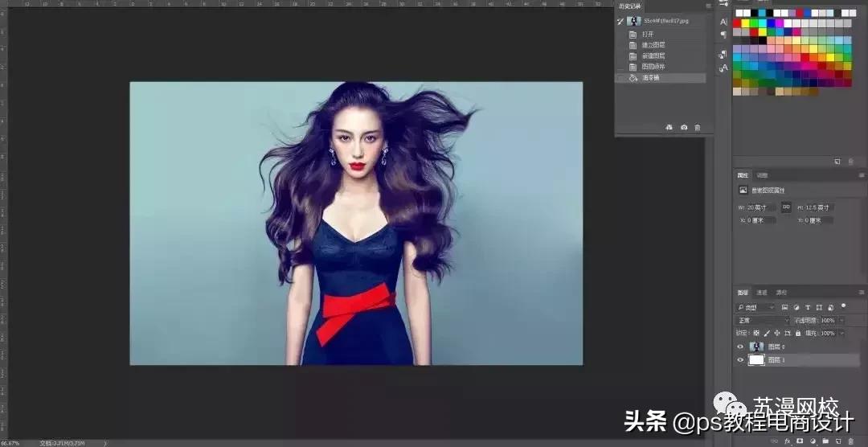Delete layer with Layers panel trash
This screenshot has height=447, width=868.
pyautogui.click(x=851, y=441)
